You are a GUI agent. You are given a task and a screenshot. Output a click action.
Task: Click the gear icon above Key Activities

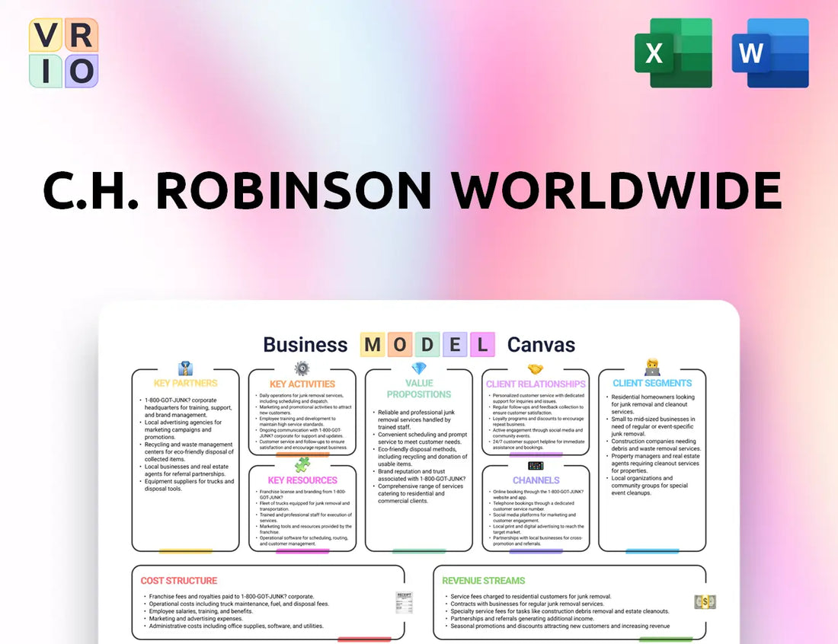point(302,368)
